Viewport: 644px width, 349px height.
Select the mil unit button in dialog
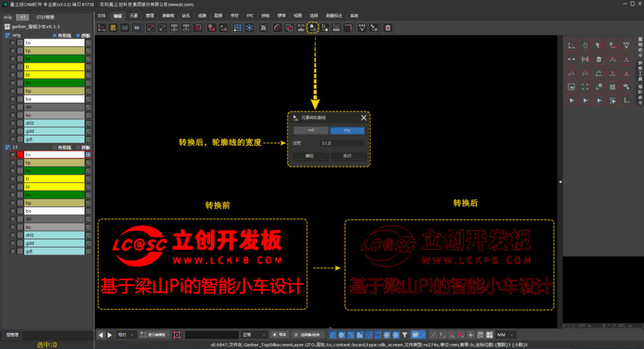coord(311,130)
